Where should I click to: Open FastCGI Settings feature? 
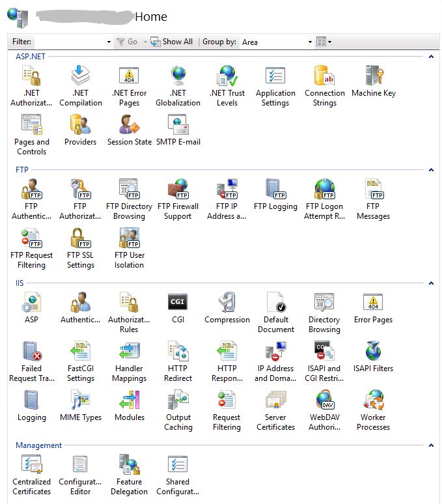pos(80,361)
